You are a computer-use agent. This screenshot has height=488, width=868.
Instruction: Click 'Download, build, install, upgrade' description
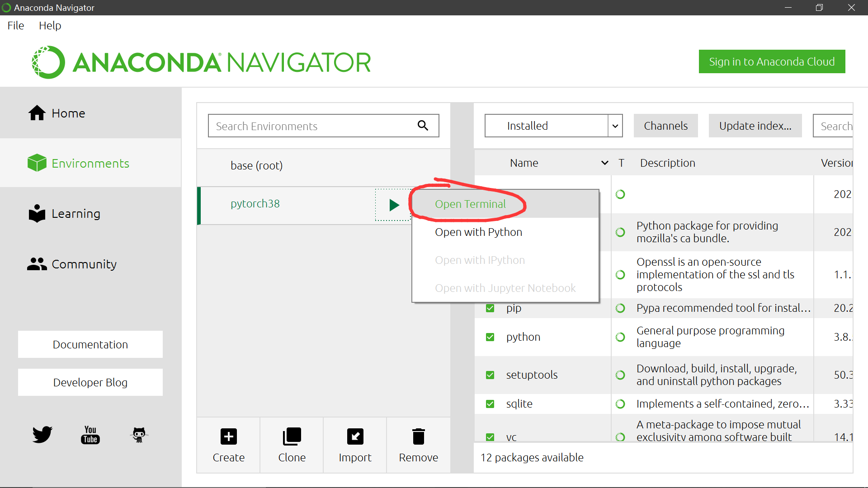pos(717,375)
